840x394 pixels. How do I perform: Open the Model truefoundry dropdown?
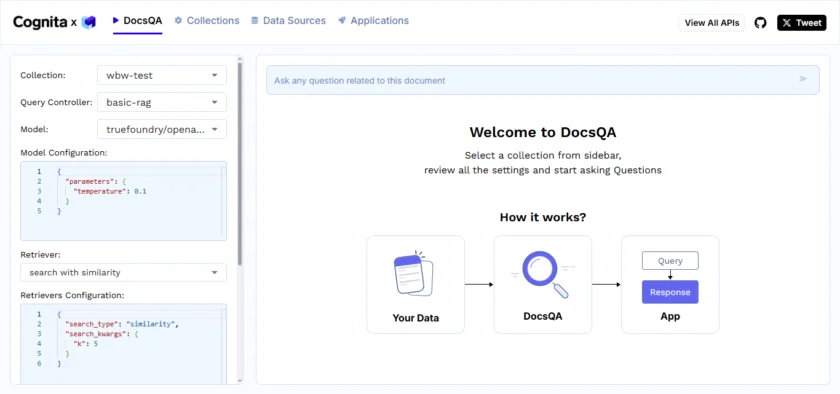[162, 129]
